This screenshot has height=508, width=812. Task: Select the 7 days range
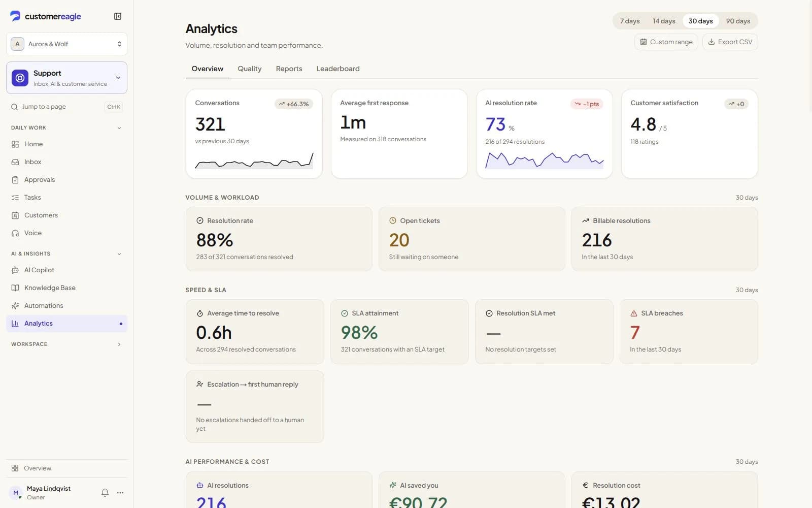630,21
